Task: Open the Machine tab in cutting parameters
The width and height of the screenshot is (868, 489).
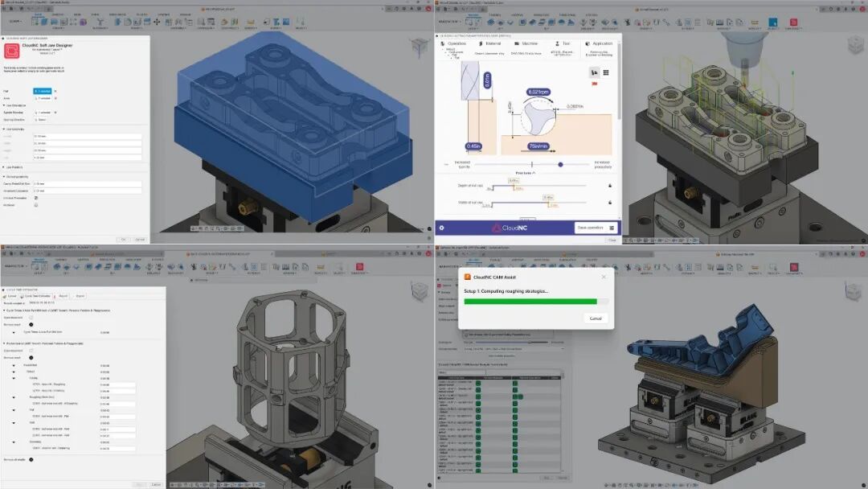Action: [x=526, y=43]
